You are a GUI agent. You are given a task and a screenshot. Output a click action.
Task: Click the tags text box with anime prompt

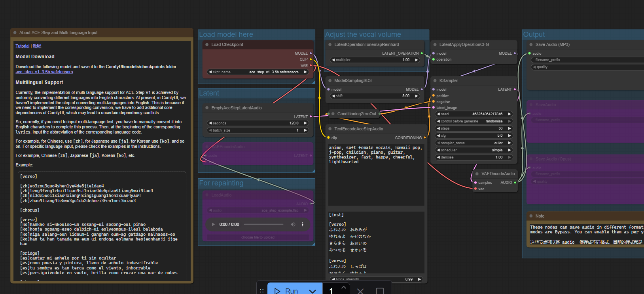point(376,175)
